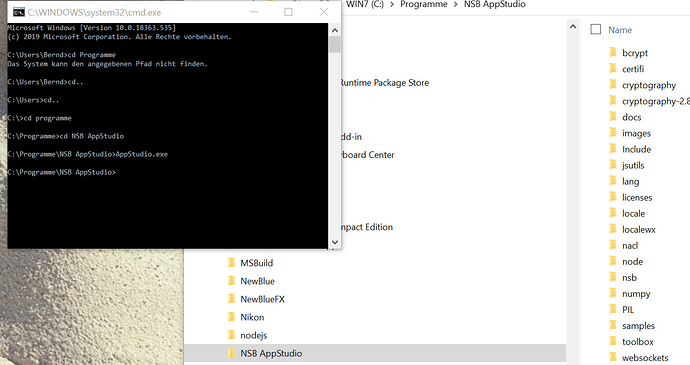Select the NewBlueFX folder in tree

click(x=262, y=299)
